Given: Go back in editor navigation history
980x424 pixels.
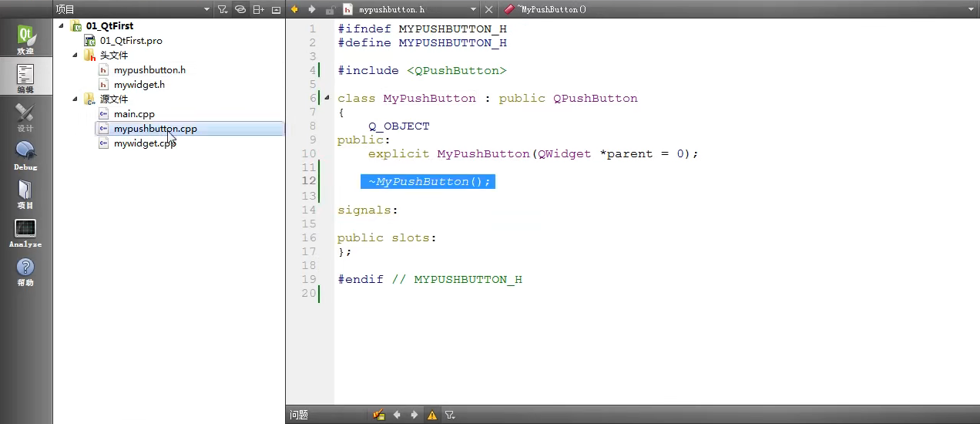Looking at the screenshot, I should (x=294, y=9).
